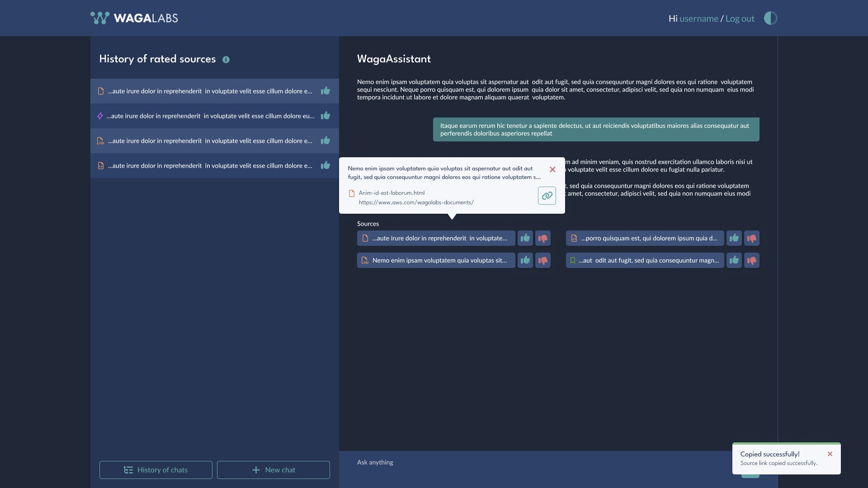Dismiss the 'Copied successfully!' notification
The width and height of the screenshot is (868, 488).
point(830,454)
